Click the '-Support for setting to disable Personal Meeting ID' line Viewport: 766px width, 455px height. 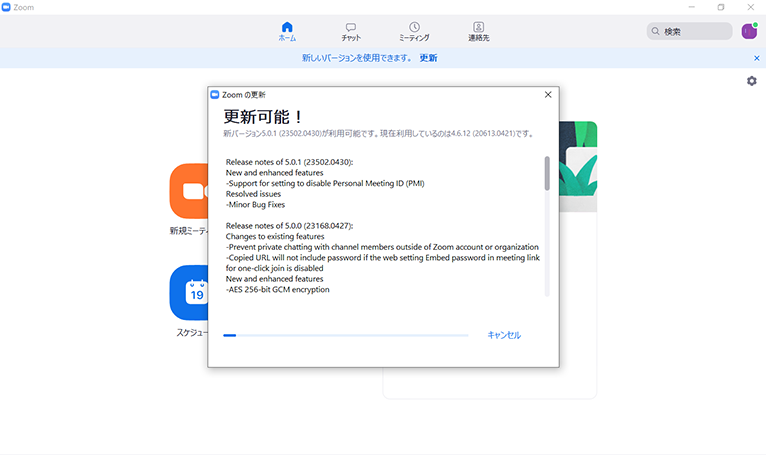(x=325, y=183)
